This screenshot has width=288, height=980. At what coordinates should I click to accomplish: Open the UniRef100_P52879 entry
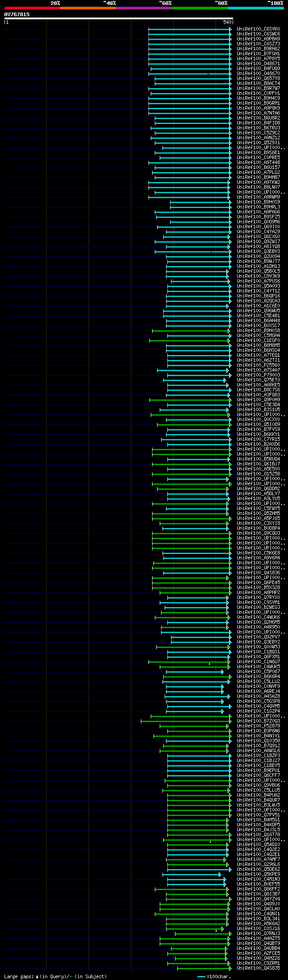click(x=258, y=726)
